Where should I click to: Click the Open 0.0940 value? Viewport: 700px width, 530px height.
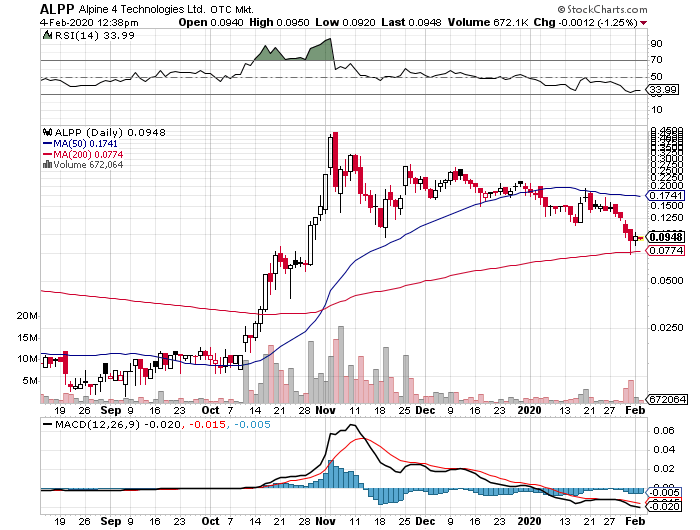pyautogui.click(x=211, y=22)
